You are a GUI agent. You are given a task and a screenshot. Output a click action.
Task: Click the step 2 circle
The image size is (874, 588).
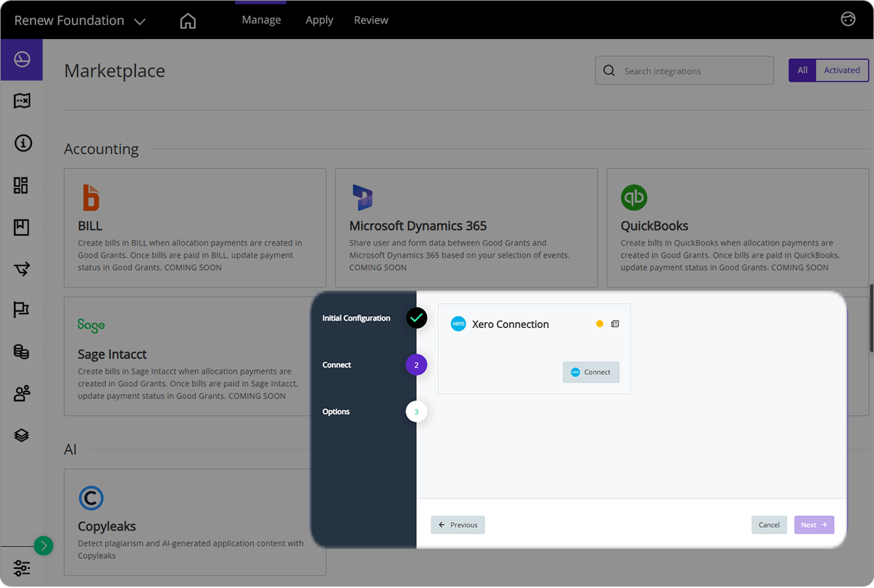(416, 365)
